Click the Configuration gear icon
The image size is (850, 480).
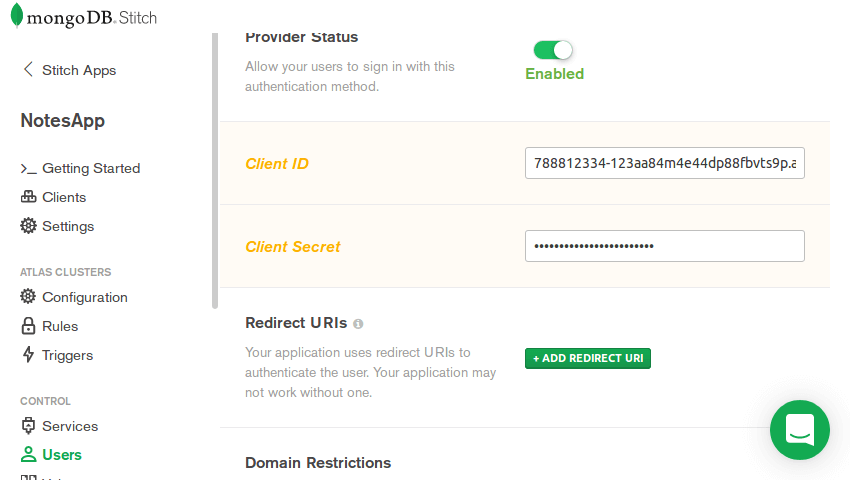point(28,297)
